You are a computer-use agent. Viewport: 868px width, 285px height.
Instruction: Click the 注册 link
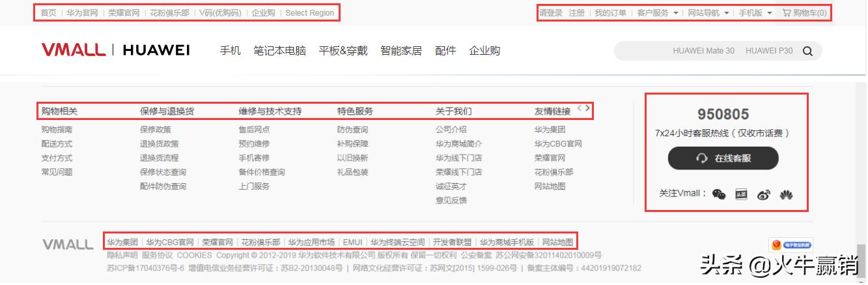576,12
